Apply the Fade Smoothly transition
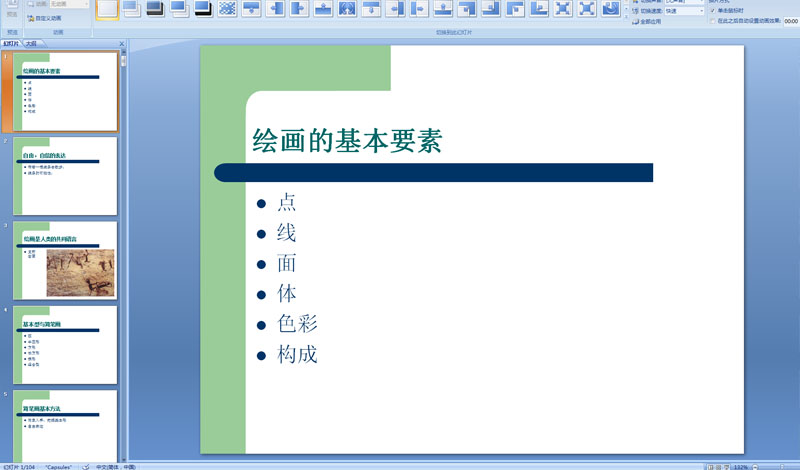This screenshot has height=470, width=800. 132,9
